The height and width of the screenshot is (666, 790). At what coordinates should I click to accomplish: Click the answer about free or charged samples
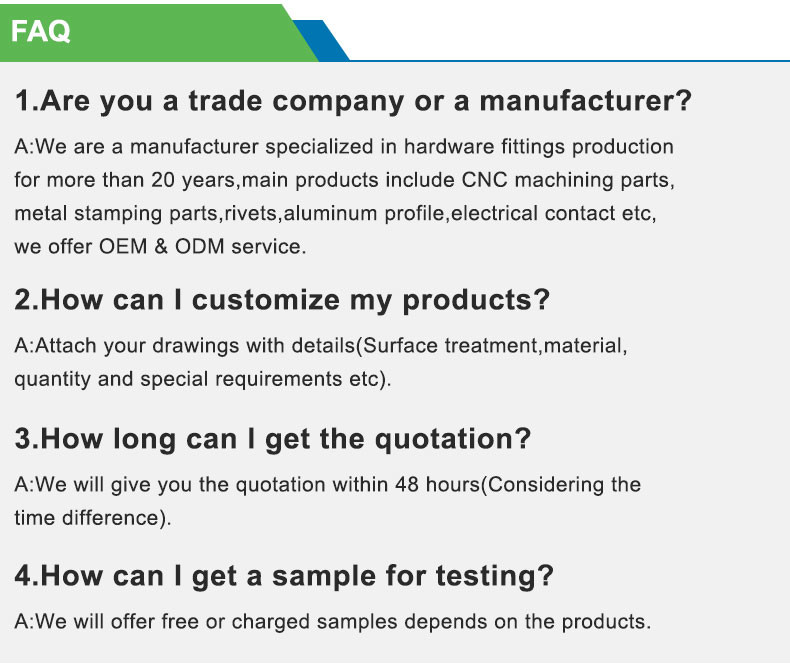pos(333,622)
